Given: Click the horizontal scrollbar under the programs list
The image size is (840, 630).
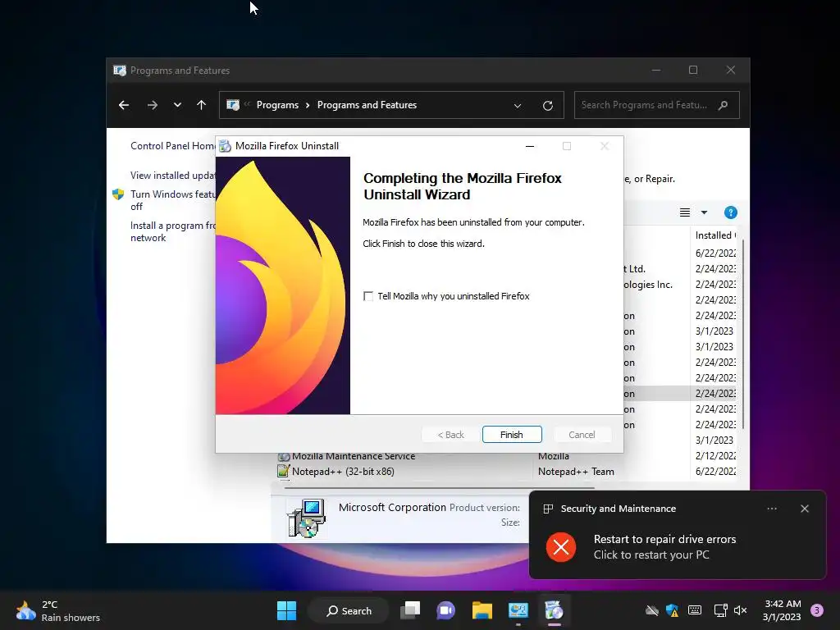Looking at the screenshot, I should 440,488.
